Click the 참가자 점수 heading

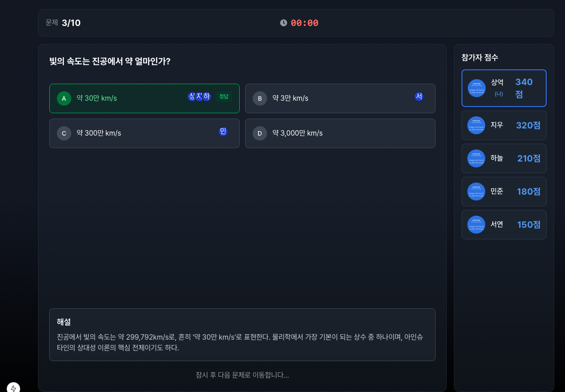point(480,57)
